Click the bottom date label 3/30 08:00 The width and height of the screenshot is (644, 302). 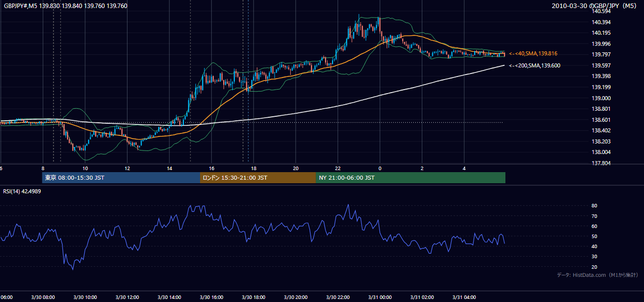(43, 297)
